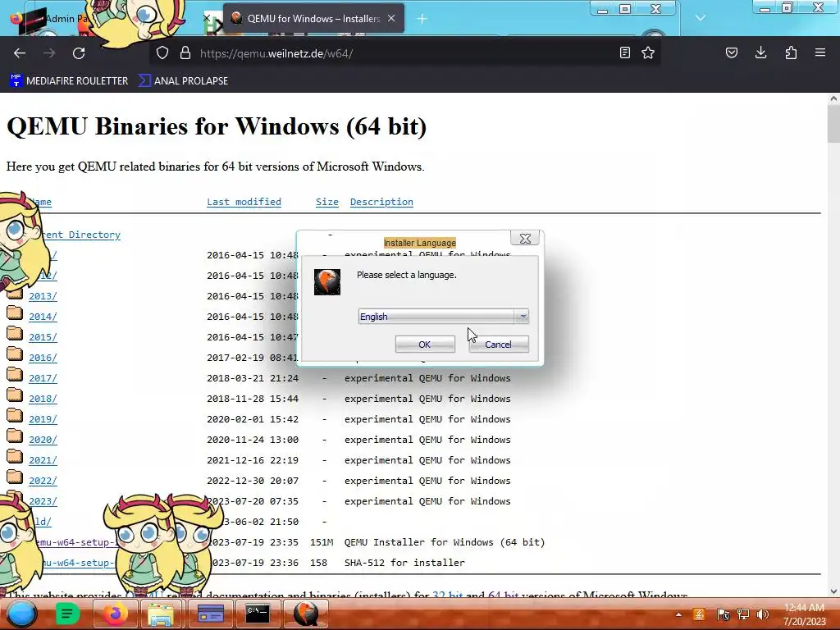Screen dimensions: 840x630
Task: Open green chat app on taskbar
Action: [x=67, y=614]
